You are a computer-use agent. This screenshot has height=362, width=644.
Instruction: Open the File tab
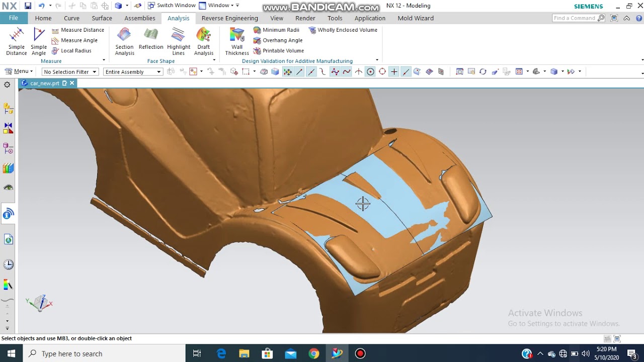tap(14, 18)
